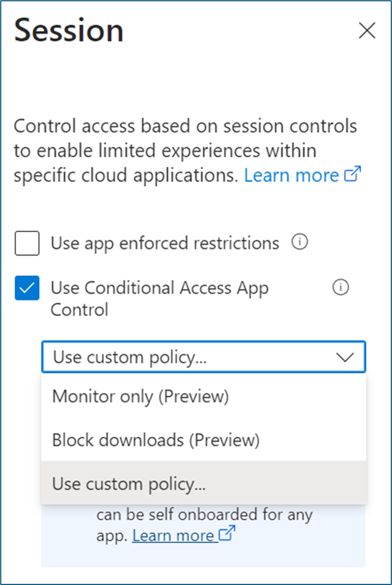The width and height of the screenshot is (392, 585).
Task: Uncheck Use Conditional Access App Control checkbox
Action: tap(27, 288)
